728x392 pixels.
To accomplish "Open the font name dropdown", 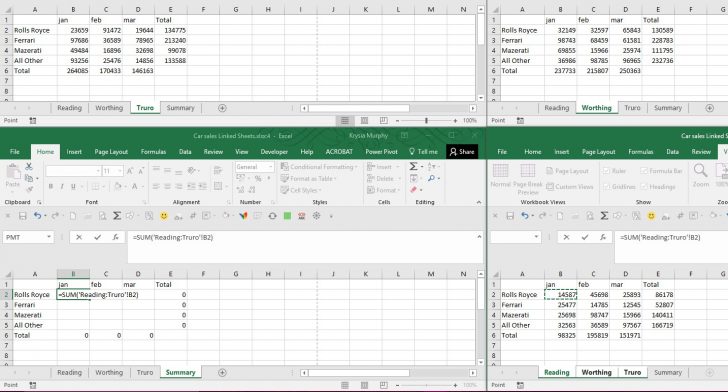I will pyautogui.click(x=98, y=171).
